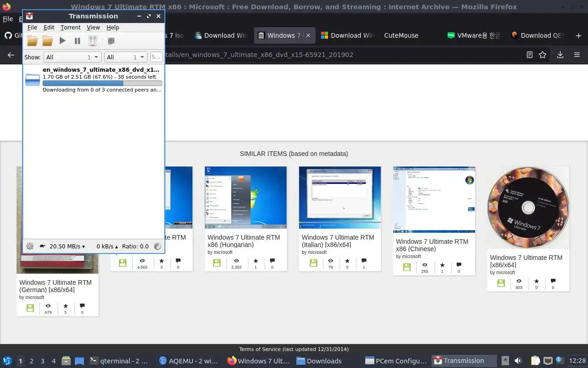Open Transmission options via gear icon
Image resolution: width=588 pixels, height=368 pixels.
point(30,246)
